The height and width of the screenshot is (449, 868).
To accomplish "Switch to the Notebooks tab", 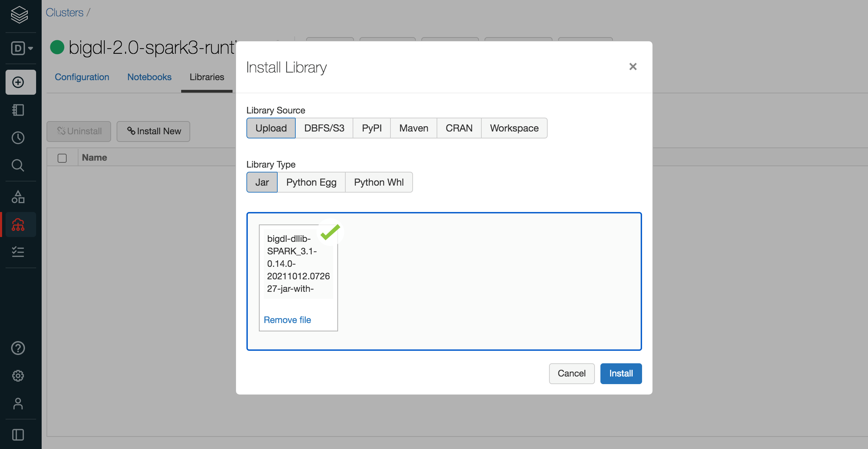I will [149, 77].
